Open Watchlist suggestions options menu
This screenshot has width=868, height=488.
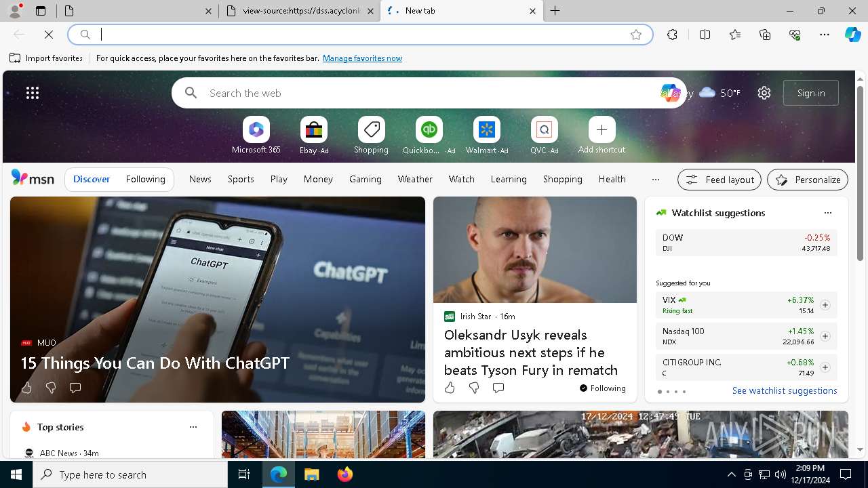827,213
